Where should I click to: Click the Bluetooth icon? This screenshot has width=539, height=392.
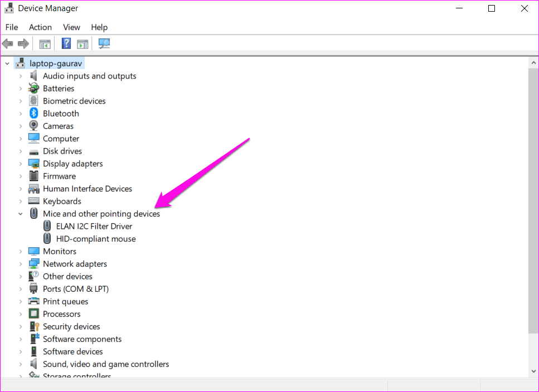33,113
